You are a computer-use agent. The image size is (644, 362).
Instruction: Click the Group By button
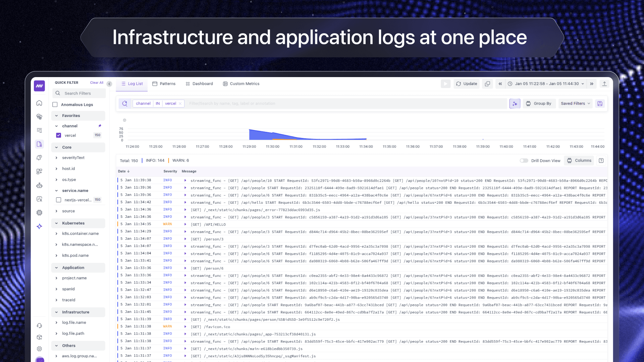click(539, 104)
